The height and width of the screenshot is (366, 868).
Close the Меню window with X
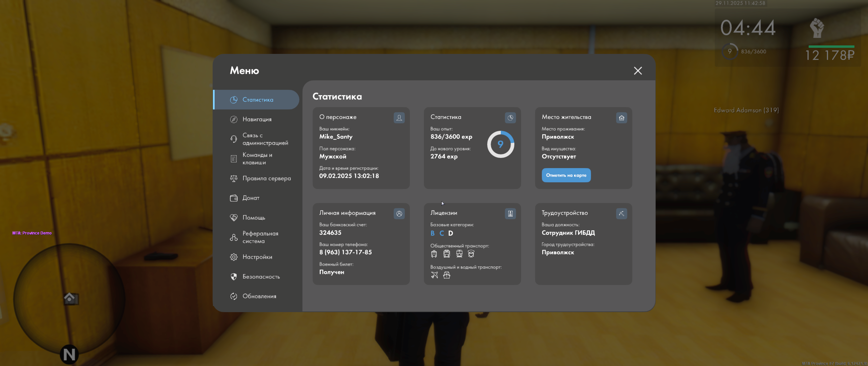[x=638, y=70]
